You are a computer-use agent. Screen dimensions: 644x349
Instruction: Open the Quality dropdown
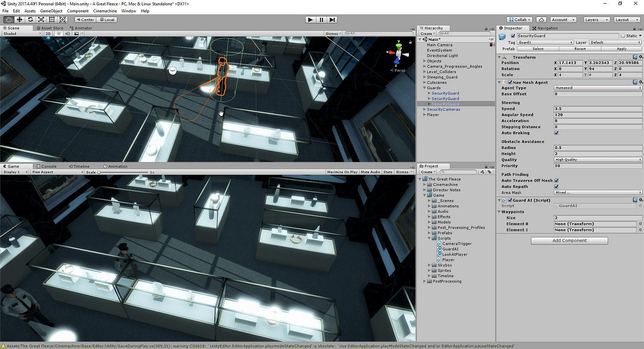tap(598, 160)
